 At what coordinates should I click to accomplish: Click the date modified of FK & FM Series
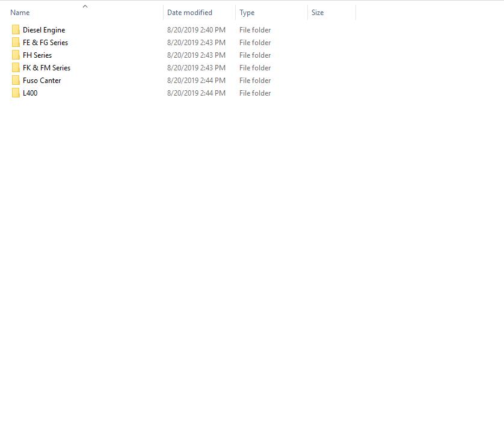[x=196, y=68]
